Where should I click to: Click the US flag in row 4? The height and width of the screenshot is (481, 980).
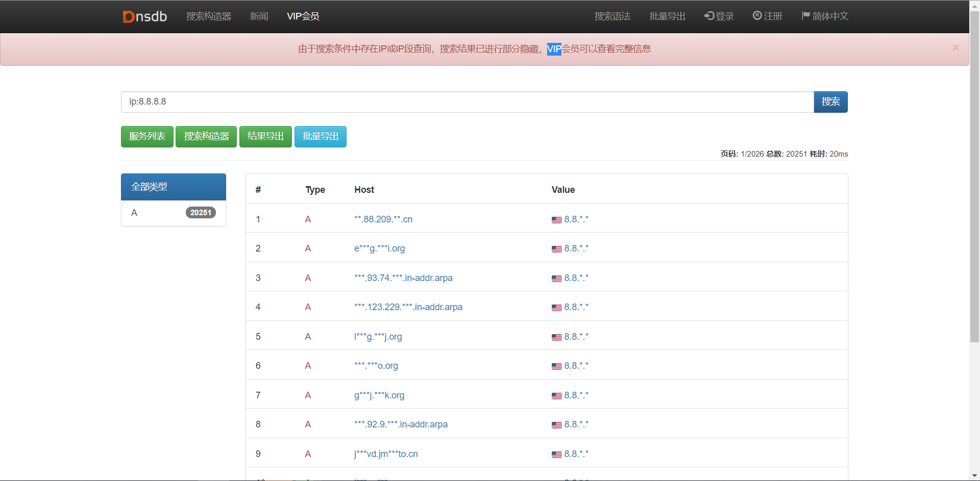point(556,308)
